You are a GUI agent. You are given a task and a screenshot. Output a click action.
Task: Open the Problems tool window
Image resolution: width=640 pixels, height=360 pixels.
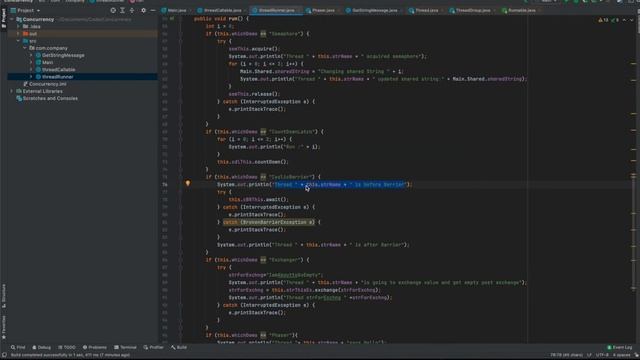coord(94,347)
